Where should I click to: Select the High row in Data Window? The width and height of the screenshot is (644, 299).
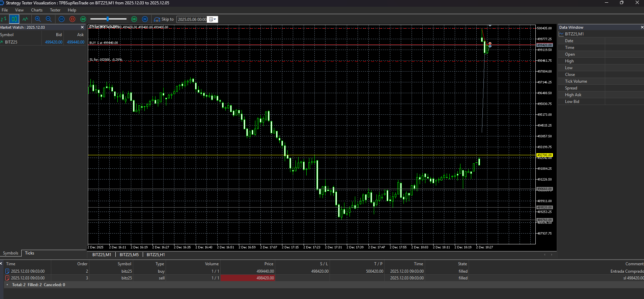click(x=601, y=61)
